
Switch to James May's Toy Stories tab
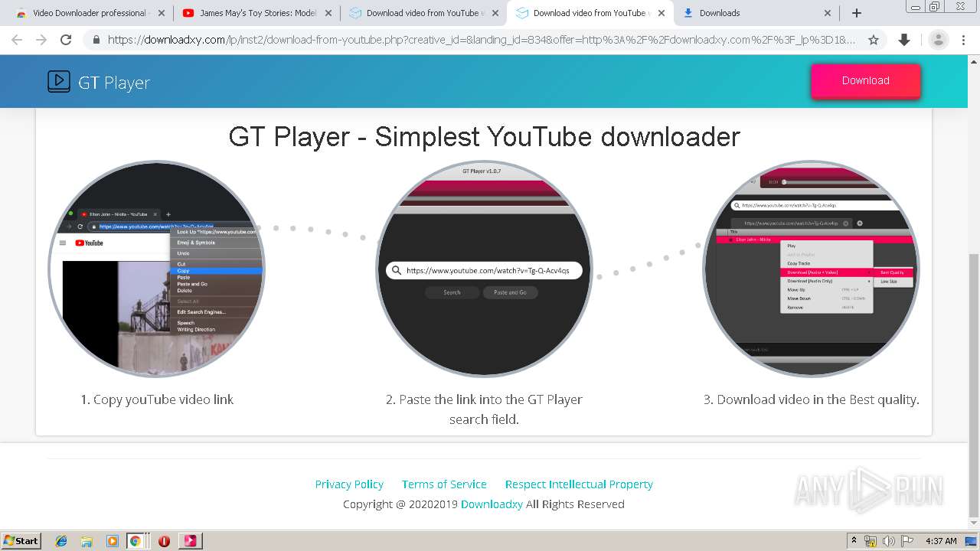[256, 13]
